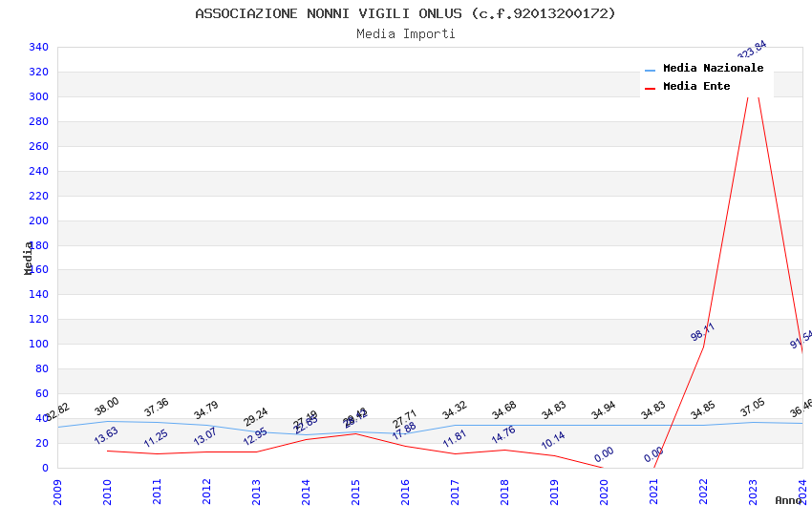
Task: Click the Media Ente legend entry
Action: pyautogui.click(x=687, y=86)
